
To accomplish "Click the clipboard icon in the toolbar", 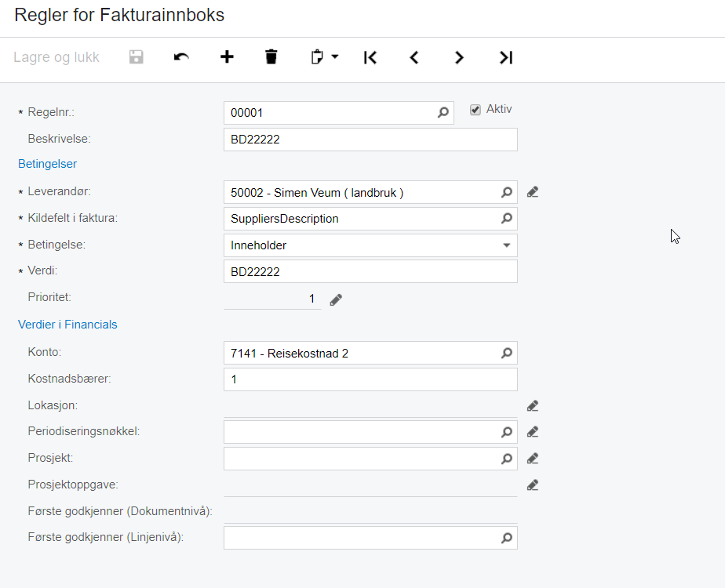I will point(317,57).
